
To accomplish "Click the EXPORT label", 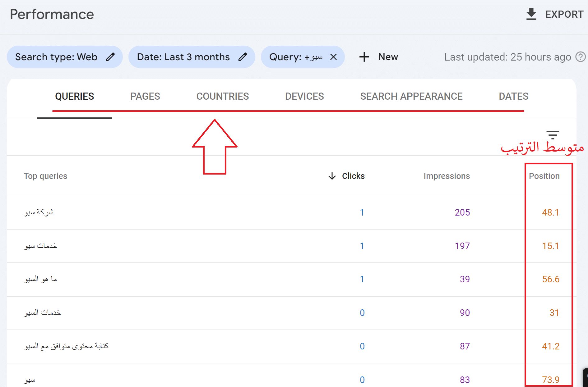I will [564, 14].
